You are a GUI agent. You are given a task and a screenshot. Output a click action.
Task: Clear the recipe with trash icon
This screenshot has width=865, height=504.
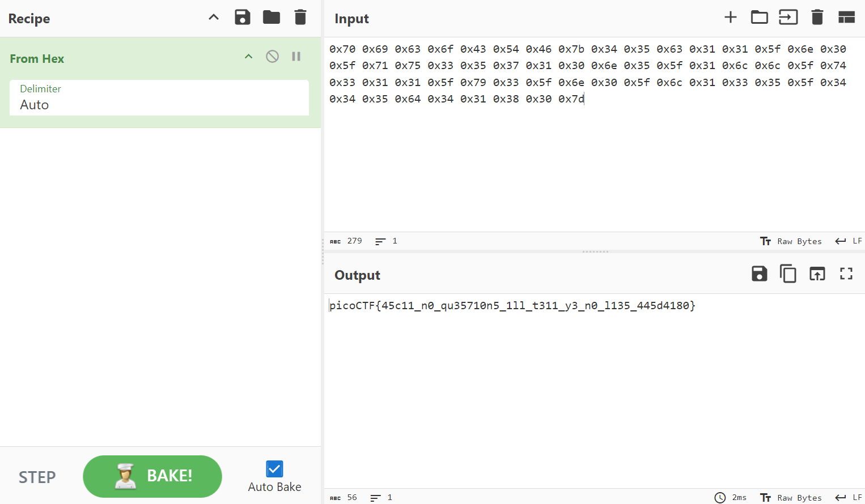coord(300,18)
